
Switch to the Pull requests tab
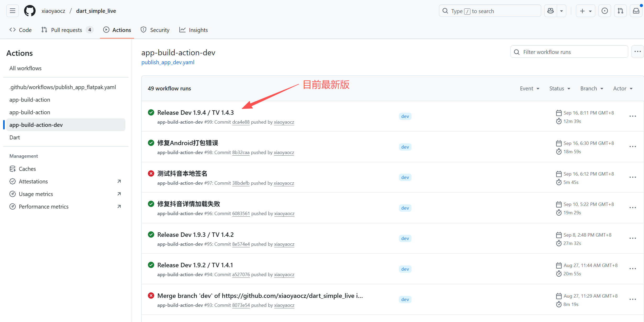coord(66,30)
